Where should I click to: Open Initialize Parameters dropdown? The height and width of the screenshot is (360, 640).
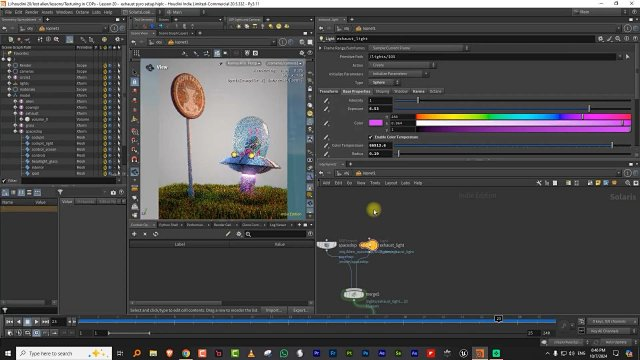(x=398, y=74)
